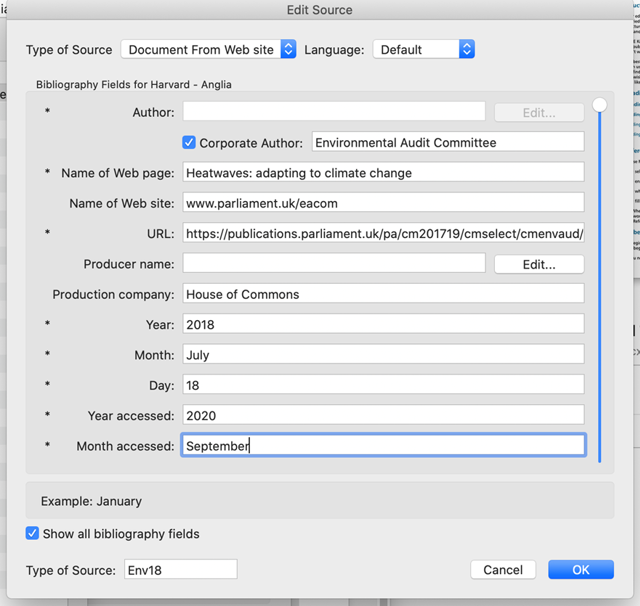
Task: Click the Day field showing 18
Action: coord(383,385)
